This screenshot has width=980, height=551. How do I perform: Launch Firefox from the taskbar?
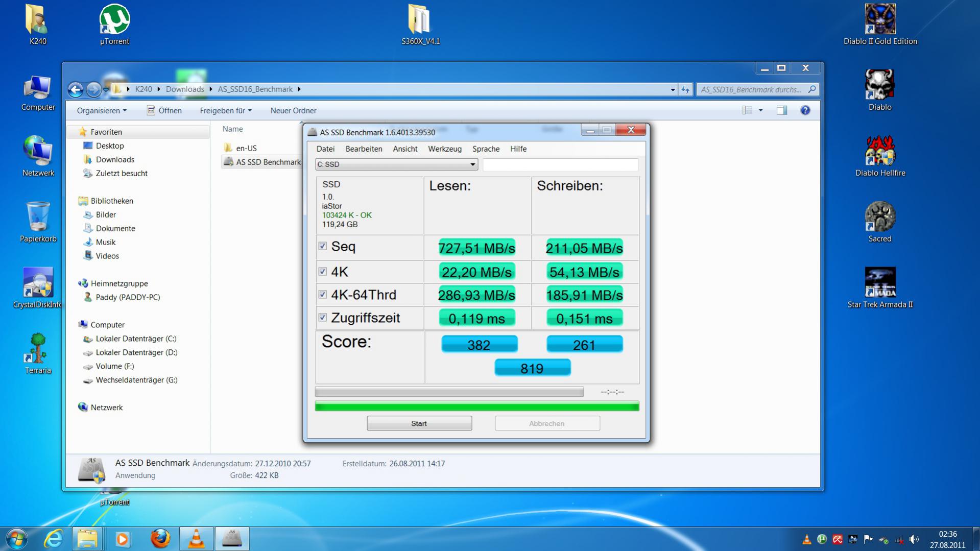tap(160, 539)
